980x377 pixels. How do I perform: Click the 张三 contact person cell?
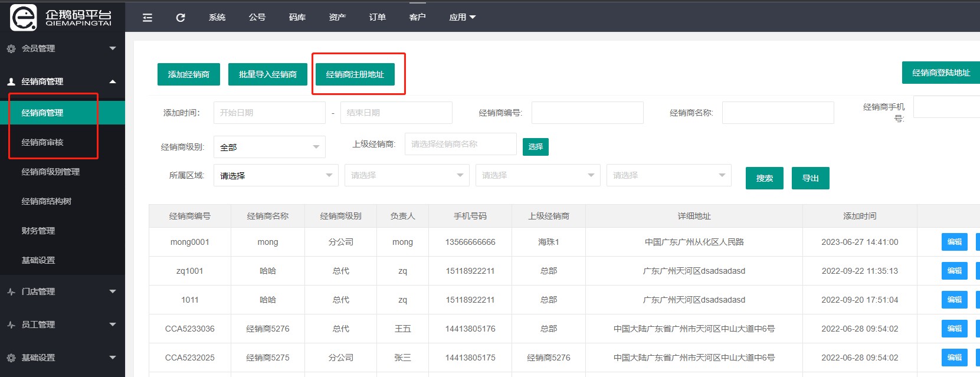pyautogui.click(x=402, y=358)
